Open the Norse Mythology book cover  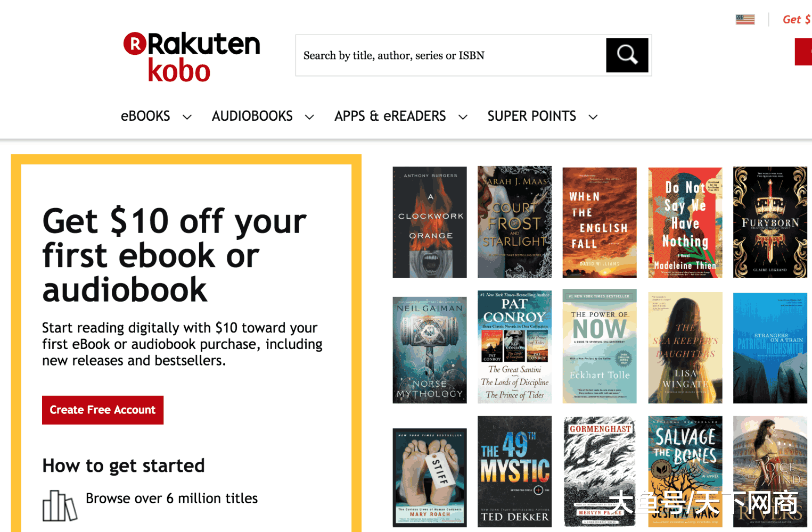click(x=430, y=350)
